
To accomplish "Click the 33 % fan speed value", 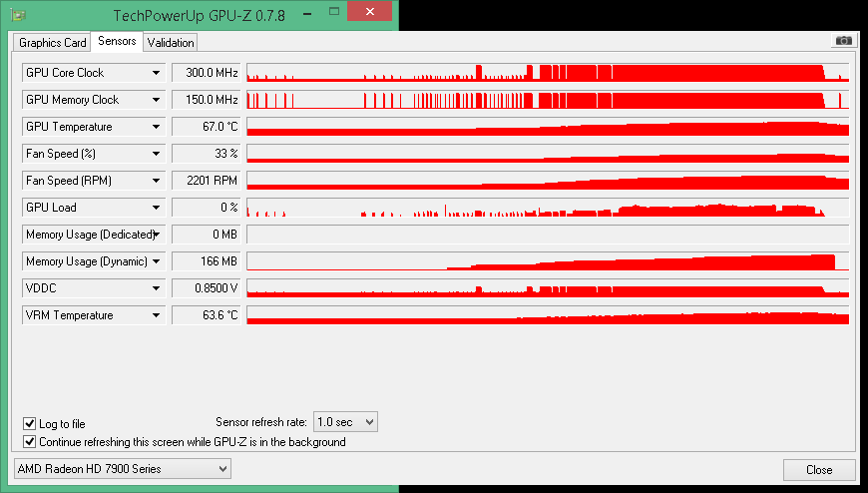I will tap(207, 154).
